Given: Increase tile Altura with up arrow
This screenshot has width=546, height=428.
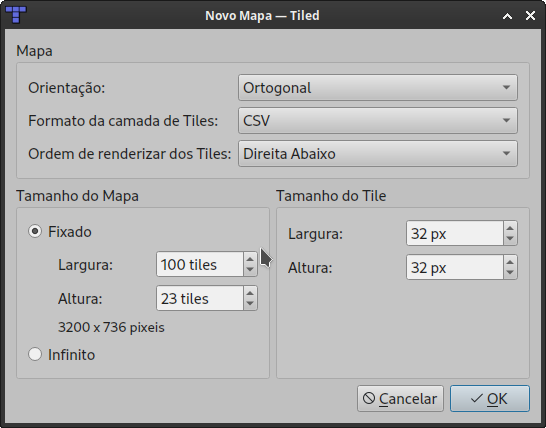Looking at the screenshot, I should coord(510,262).
